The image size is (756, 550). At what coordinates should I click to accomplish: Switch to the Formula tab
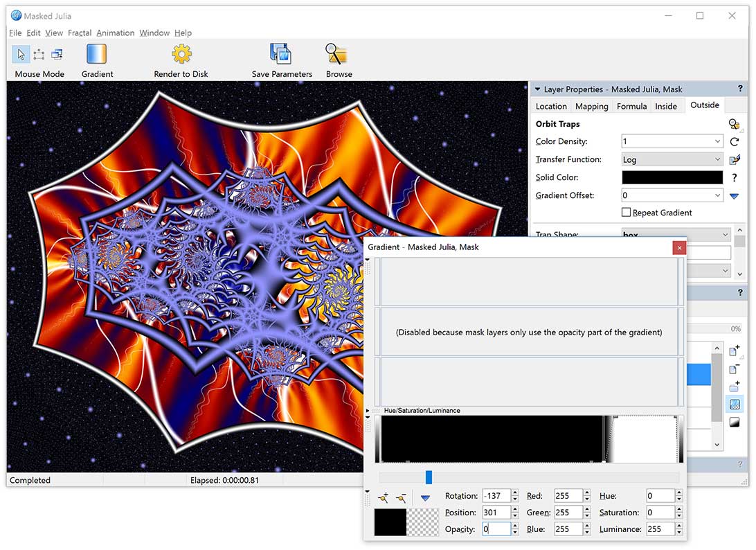pyautogui.click(x=631, y=106)
